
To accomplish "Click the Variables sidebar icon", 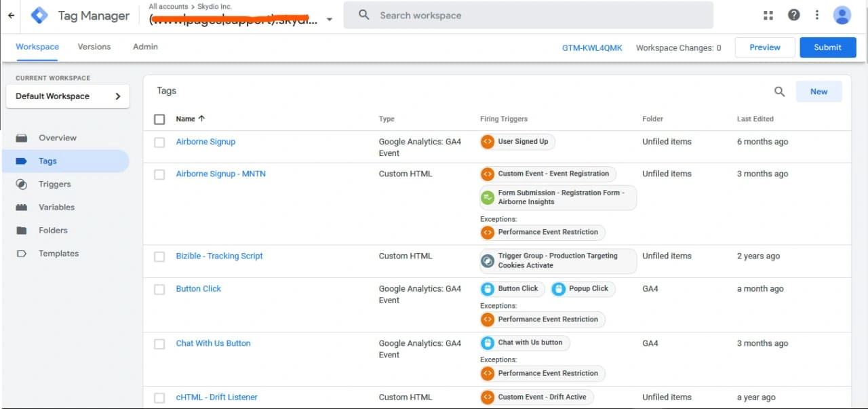I will coord(22,207).
